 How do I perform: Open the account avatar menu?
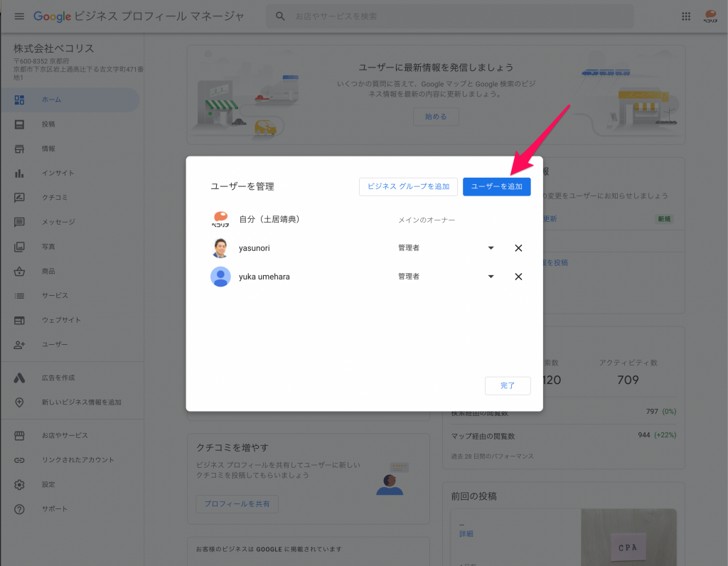tap(710, 16)
